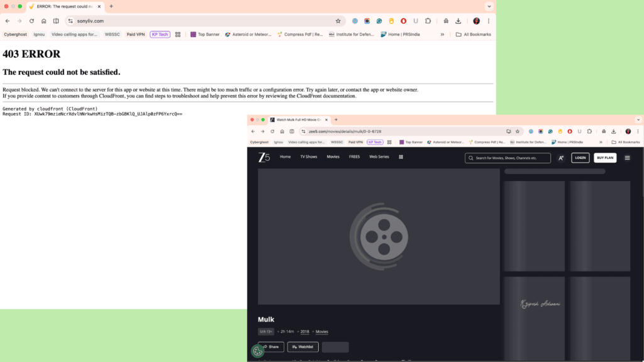This screenshot has width=644, height=362.
Task: Open the install/cast icon in the zee5 address bar
Action: click(x=508, y=131)
